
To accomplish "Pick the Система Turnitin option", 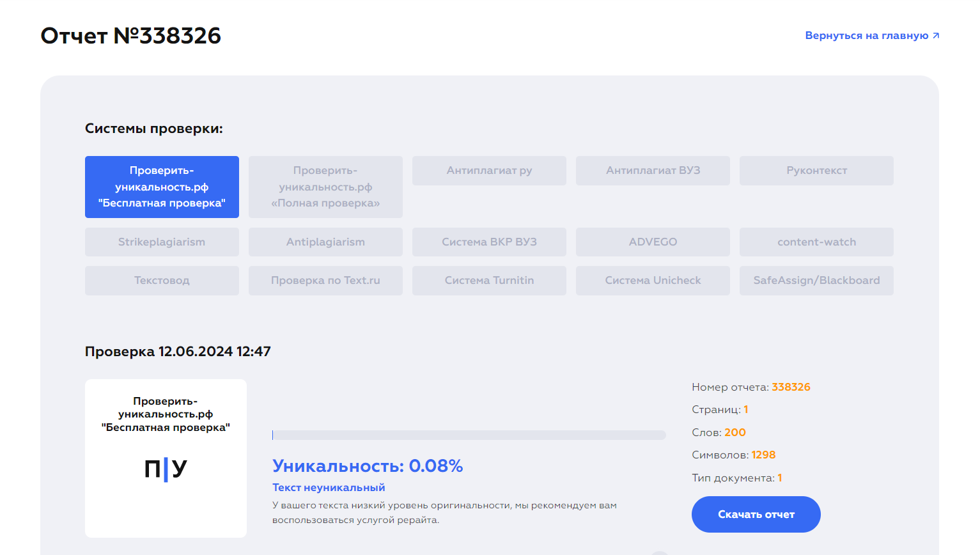I will [x=489, y=281].
